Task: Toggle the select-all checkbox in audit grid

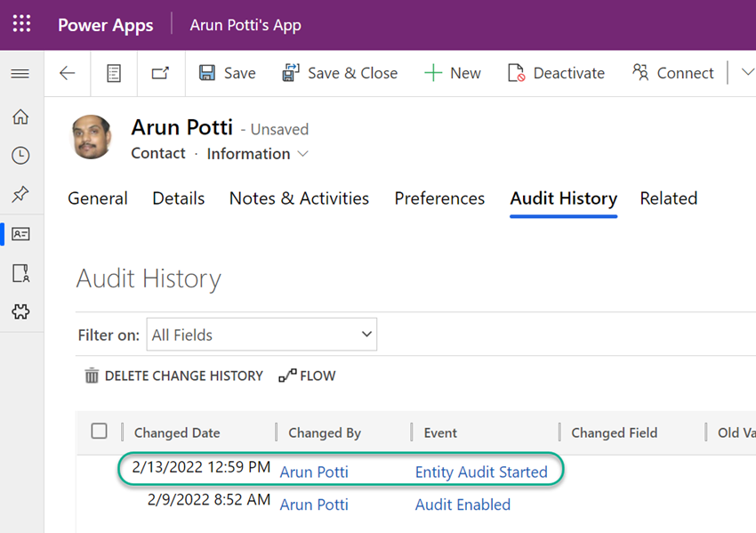Action: pyautogui.click(x=100, y=432)
